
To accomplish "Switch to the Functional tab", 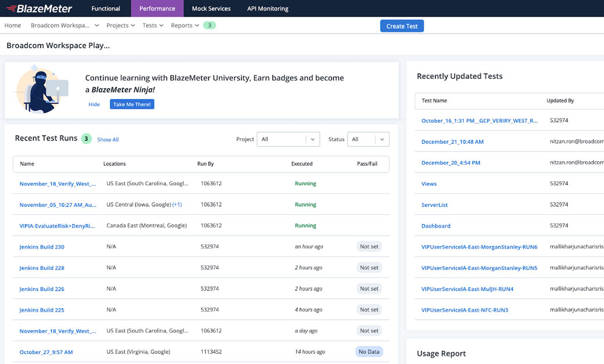I will pyautogui.click(x=105, y=8).
